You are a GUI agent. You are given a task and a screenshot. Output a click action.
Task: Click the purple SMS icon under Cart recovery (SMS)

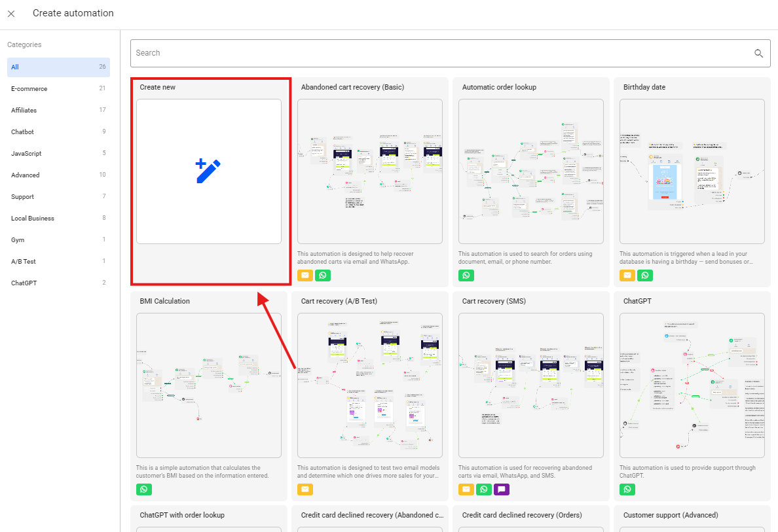(502, 489)
